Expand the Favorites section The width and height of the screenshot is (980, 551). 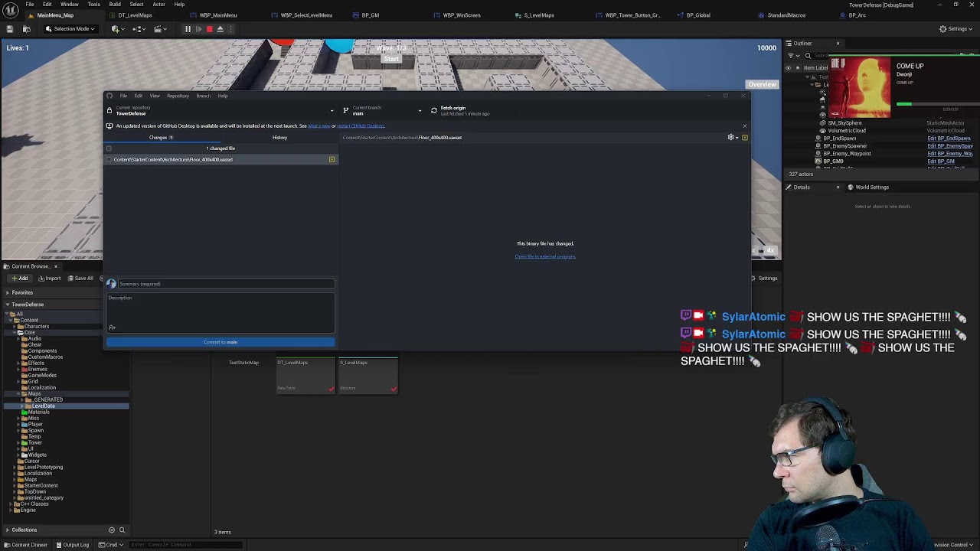pyautogui.click(x=7, y=292)
